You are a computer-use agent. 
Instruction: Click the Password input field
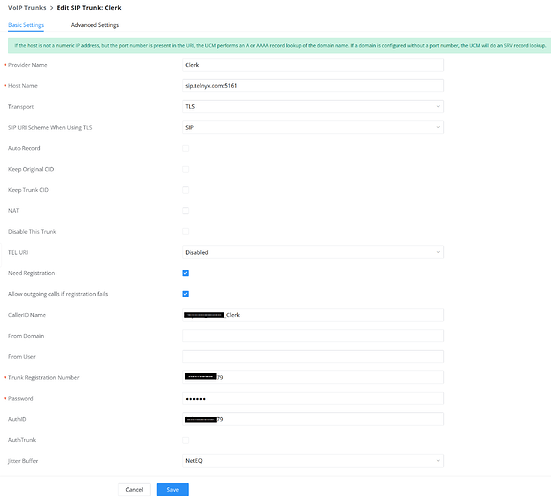pos(313,398)
